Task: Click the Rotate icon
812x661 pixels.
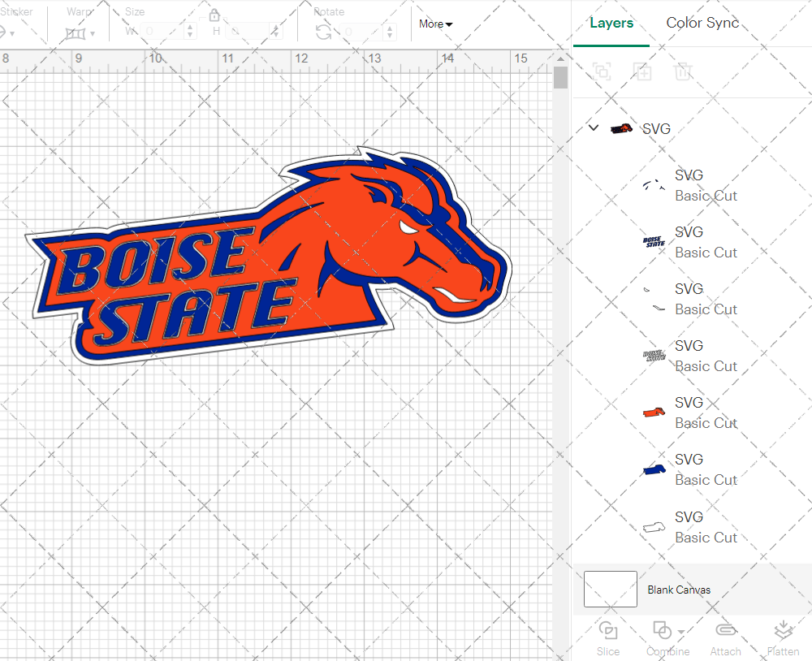Action: click(324, 32)
